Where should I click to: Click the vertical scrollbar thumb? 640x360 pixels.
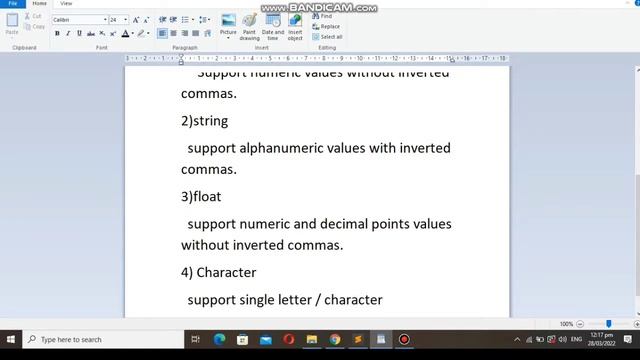coord(638,235)
